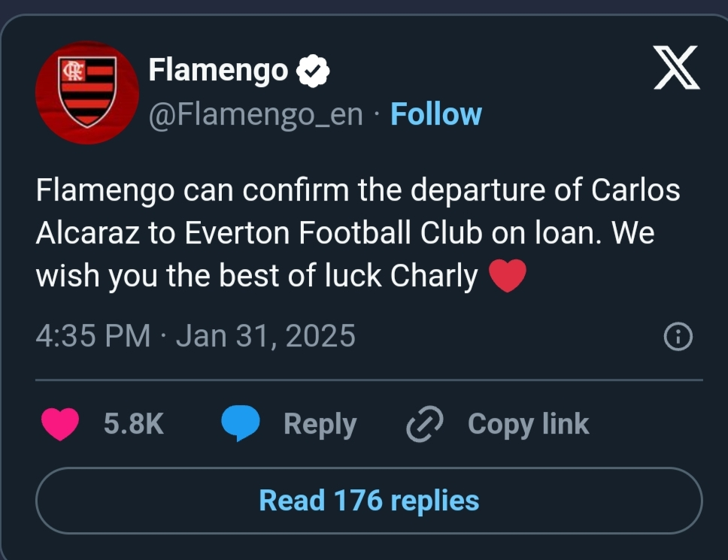Open the 4:35 PM timestamp

tap(93, 336)
